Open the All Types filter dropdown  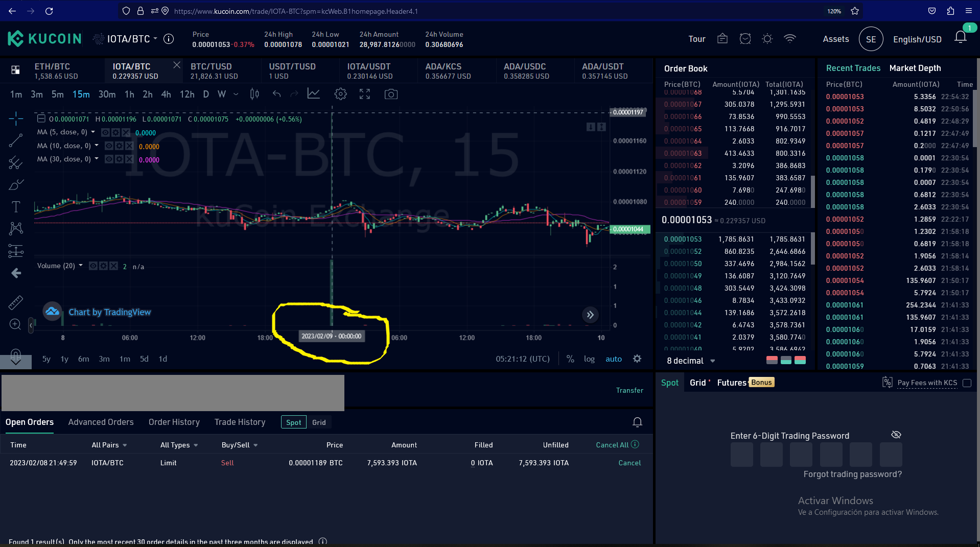coord(179,445)
